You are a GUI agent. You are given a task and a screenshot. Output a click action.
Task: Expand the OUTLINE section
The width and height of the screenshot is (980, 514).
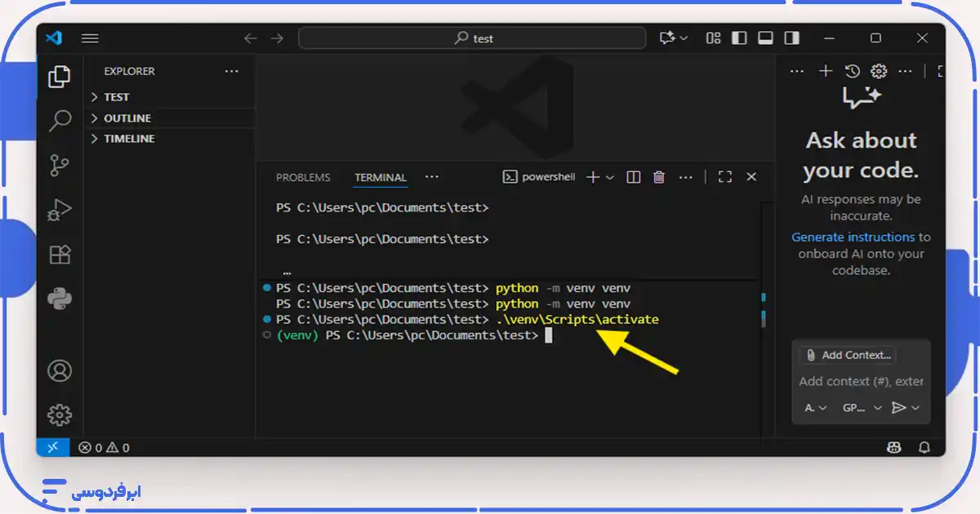tap(127, 118)
